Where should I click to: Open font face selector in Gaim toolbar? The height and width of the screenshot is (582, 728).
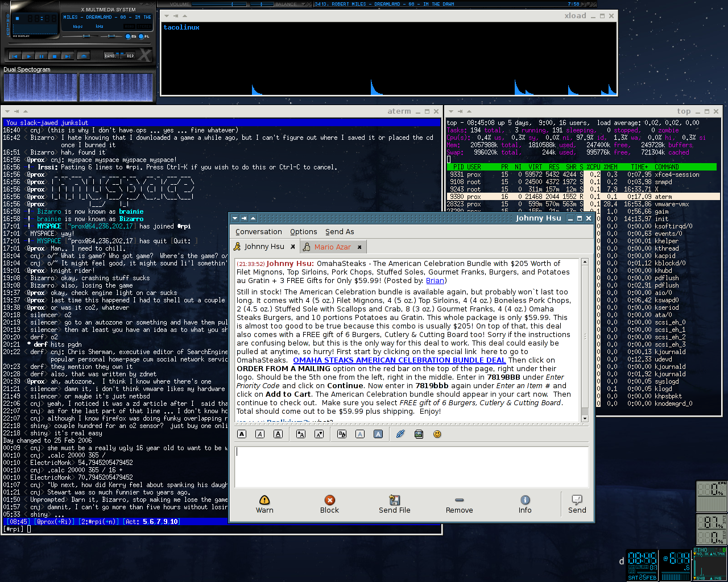click(x=342, y=434)
